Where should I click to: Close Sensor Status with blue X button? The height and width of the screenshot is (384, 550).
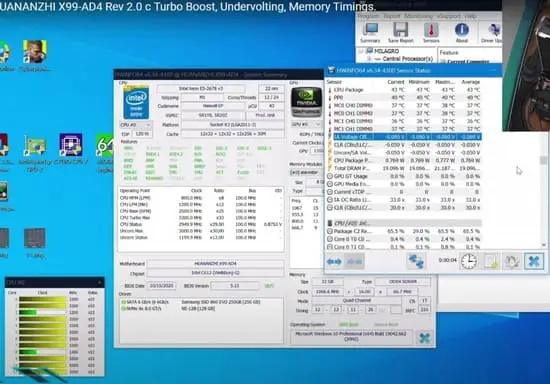click(x=534, y=261)
